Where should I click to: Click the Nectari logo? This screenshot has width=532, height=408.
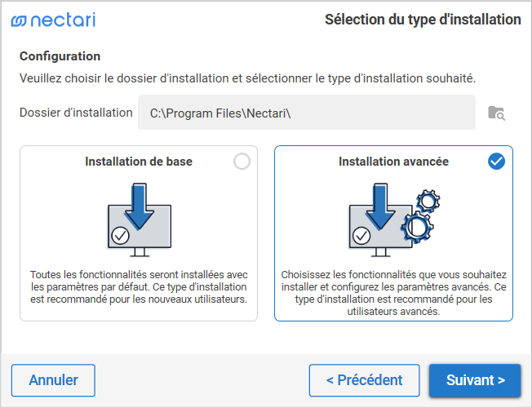pyautogui.click(x=53, y=20)
